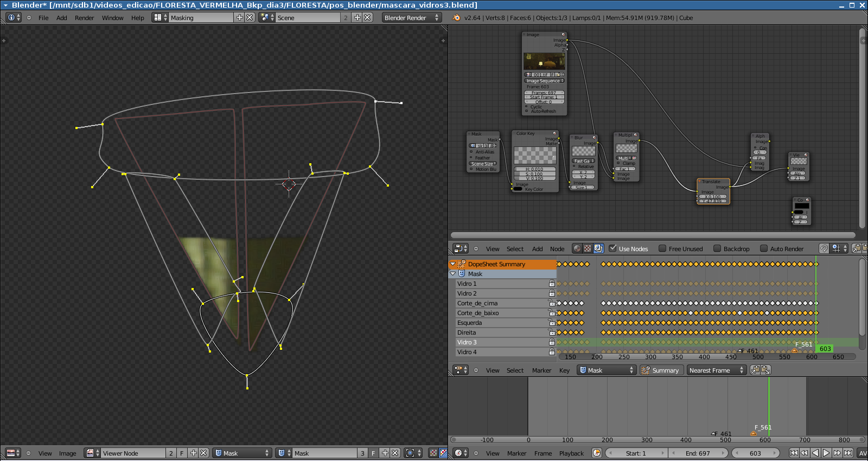This screenshot has height=461, width=868.
Task: Select the Corte_de_cima mask layer channel
Action: 477,303
